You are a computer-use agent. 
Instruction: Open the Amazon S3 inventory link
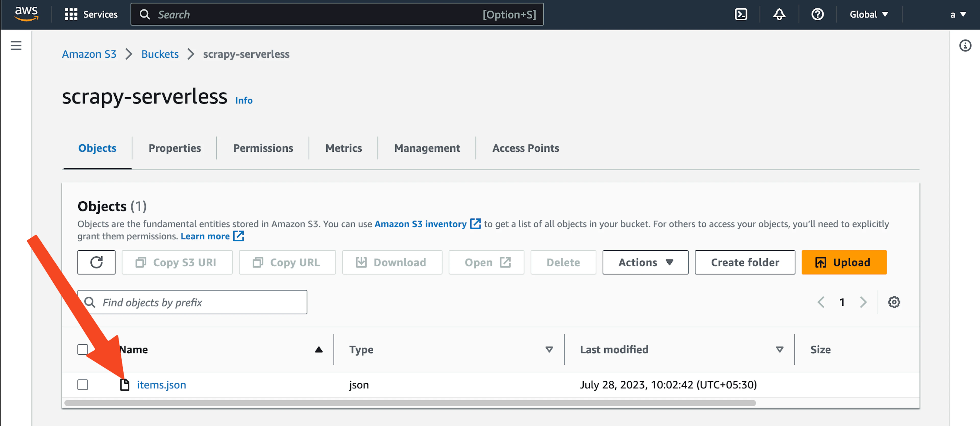point(420,224)
